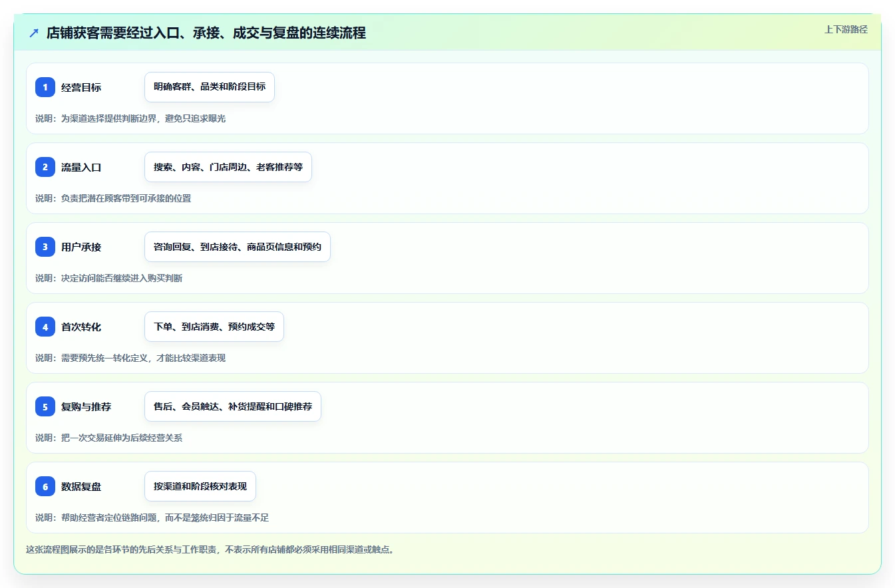Select the 售后、会员触达、补货提醒和口碑推荐 chip

pyautogui.click(x=233, y=406)
